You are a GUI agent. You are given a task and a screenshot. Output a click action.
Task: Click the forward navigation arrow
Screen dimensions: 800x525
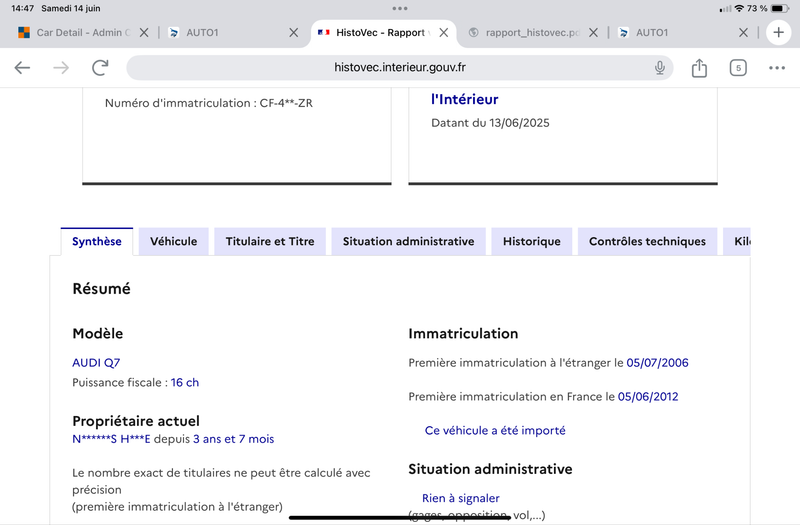61,67
